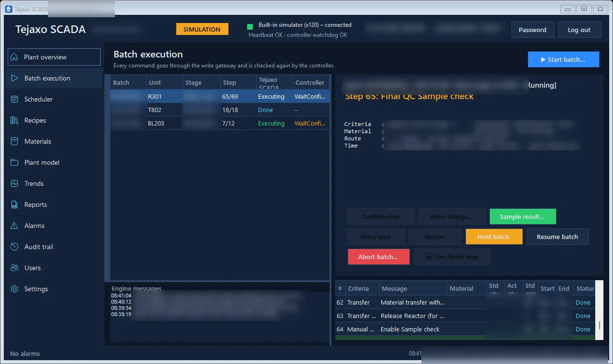Select step row 62 Material transfer
Image resolution: width=613 pixels, height=364 pixels.
(465, 302)
